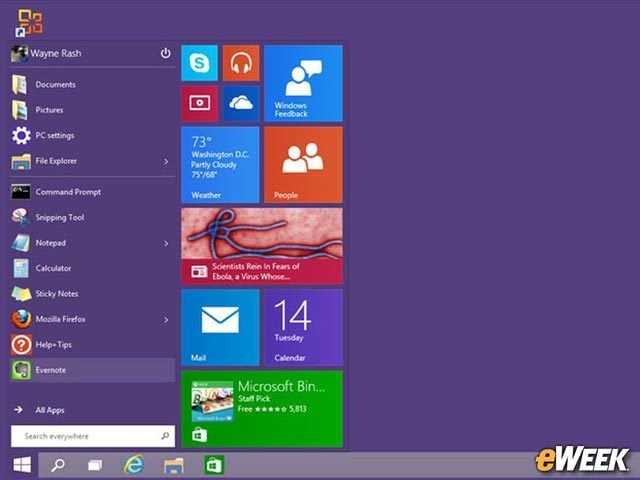The width and height of the screenshot is (640, 480).
Task: Click the magnifier icon in the search box
Action: coord(165,436)
